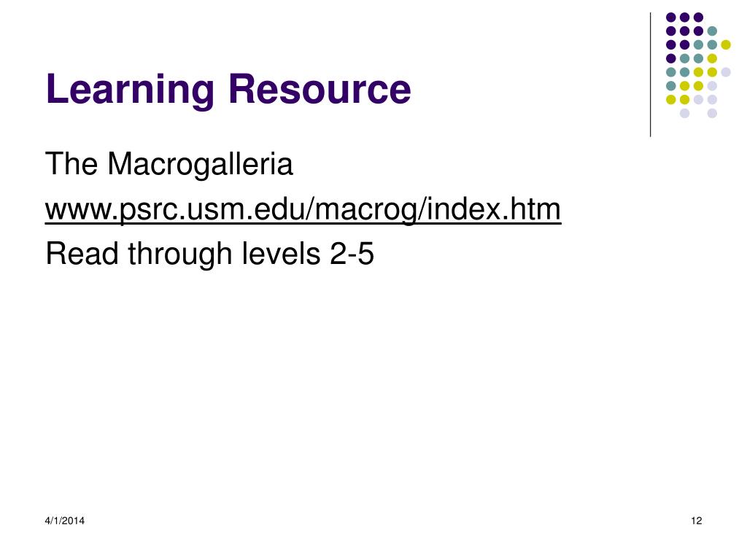Click the teal dot at end of second row
Viewport: 747px width, 560px height.
(x=712, y=31)
